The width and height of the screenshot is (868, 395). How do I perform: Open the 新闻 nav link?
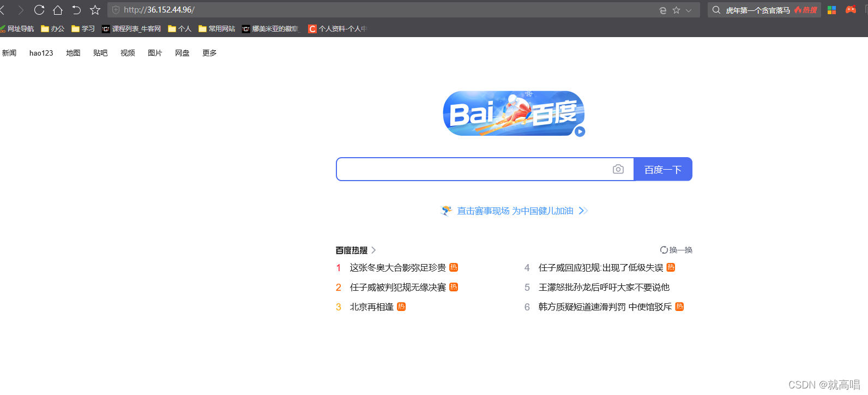pos(9,53)
